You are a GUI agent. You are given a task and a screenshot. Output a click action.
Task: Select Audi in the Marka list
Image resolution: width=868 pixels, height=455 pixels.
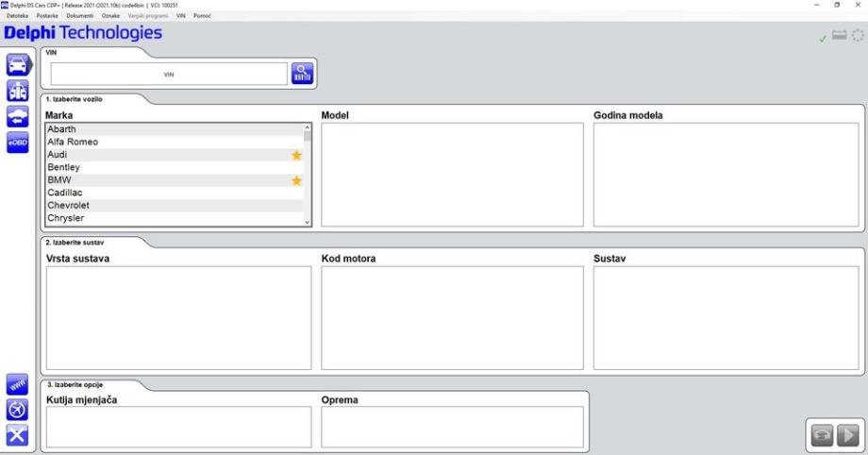[x=175, y=155]
